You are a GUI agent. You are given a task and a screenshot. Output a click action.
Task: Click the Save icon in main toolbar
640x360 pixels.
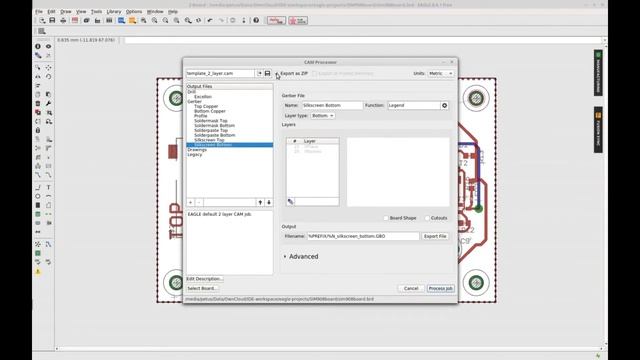click(x=52, y=20)
